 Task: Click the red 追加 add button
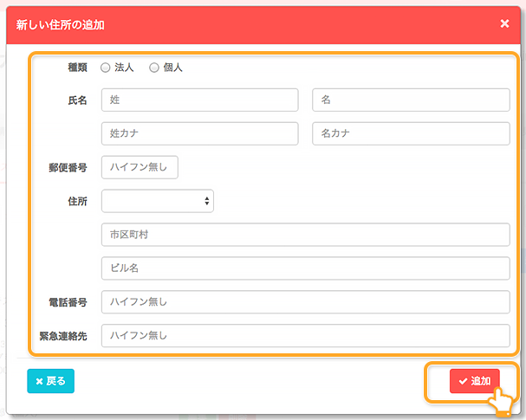click(475, 381)
